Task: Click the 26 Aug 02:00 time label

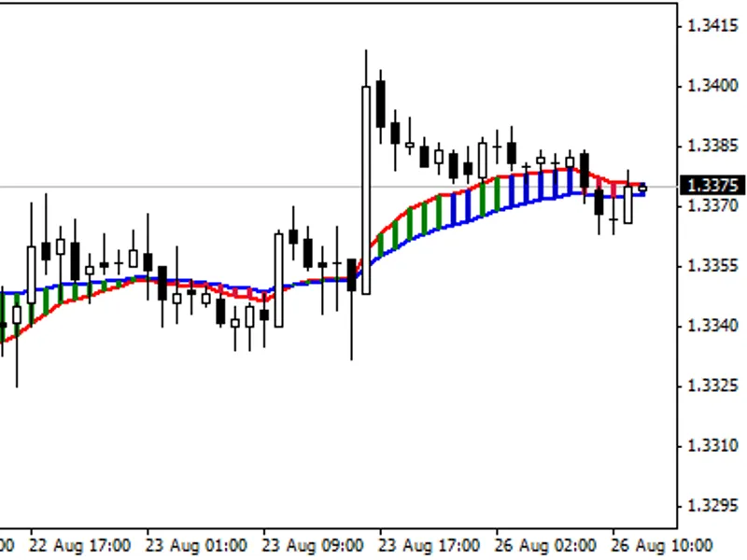Action: coord(545,545)
